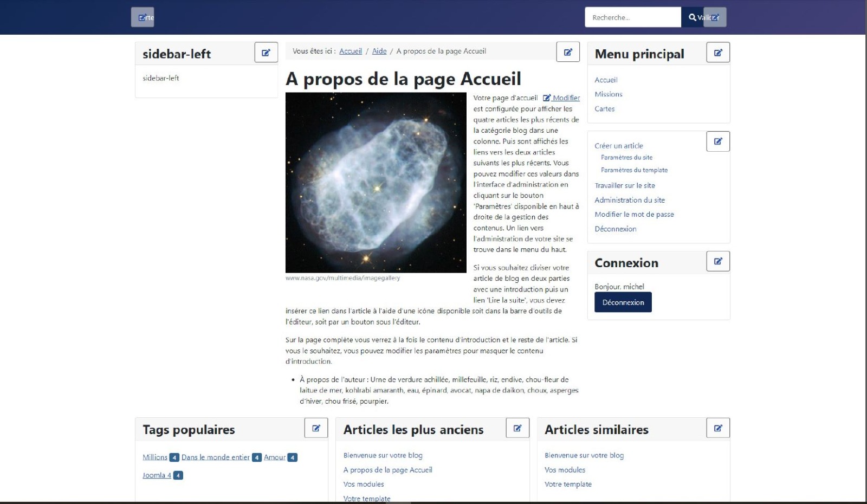Click the Déconnexion button

tap(623, 302)
